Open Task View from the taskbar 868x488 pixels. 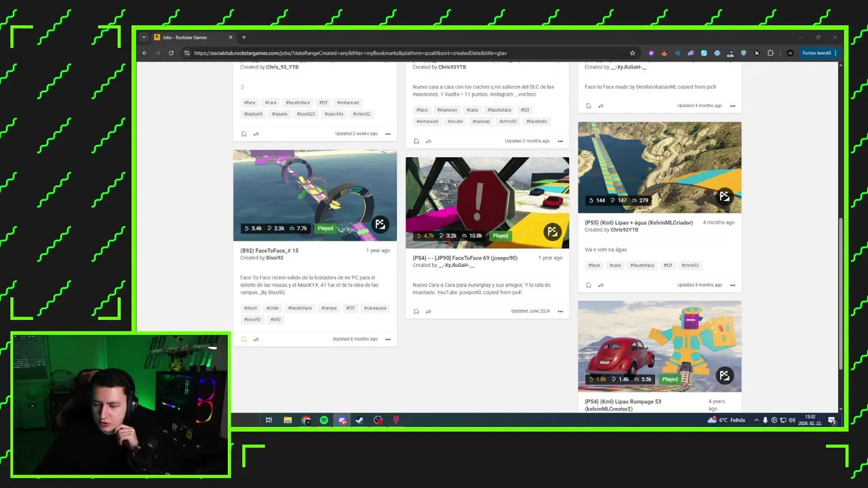(269, 420)
